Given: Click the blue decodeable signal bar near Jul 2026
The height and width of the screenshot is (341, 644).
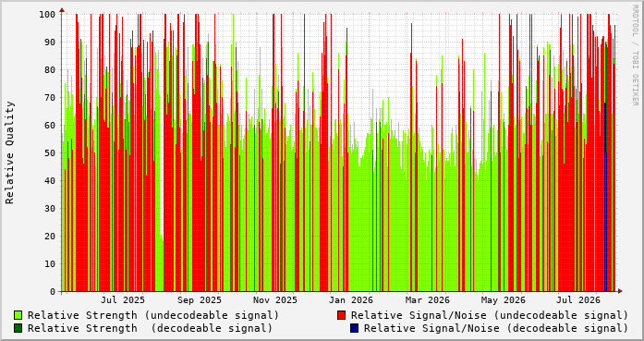Looking at the screenshot, I should point(605,197).
